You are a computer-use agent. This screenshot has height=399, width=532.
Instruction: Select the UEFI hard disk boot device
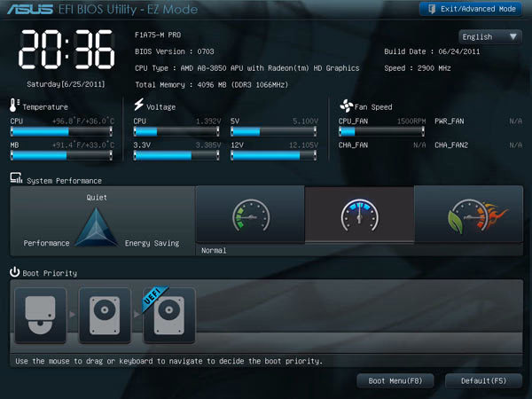(169, 315)
